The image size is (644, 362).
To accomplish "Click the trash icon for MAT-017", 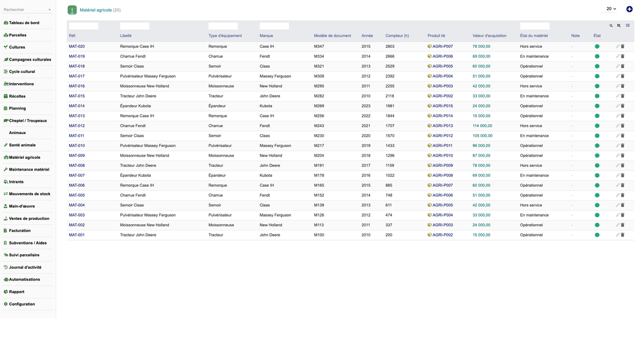I will tap(623, 76).
